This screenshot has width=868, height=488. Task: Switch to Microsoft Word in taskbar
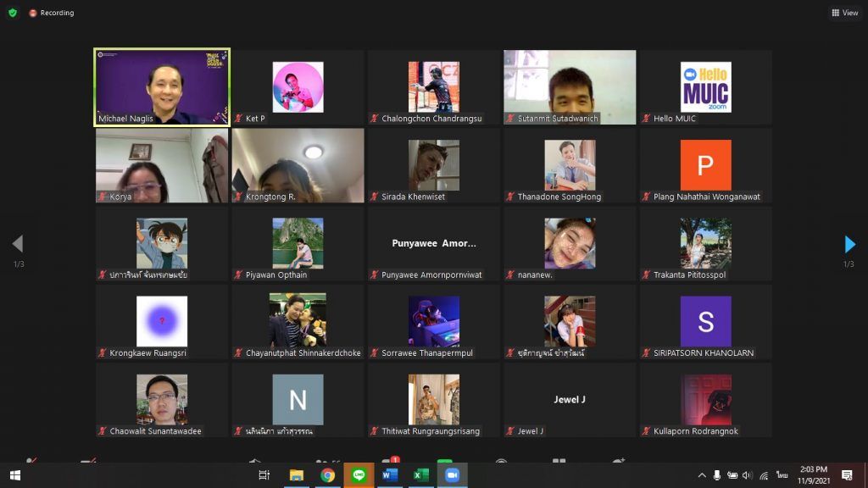390,475
